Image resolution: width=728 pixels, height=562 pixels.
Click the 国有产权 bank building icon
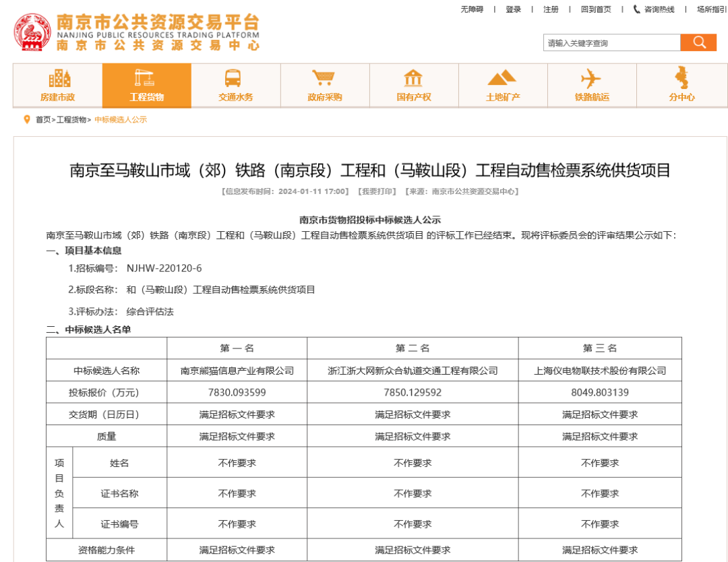tap(413, 78)
